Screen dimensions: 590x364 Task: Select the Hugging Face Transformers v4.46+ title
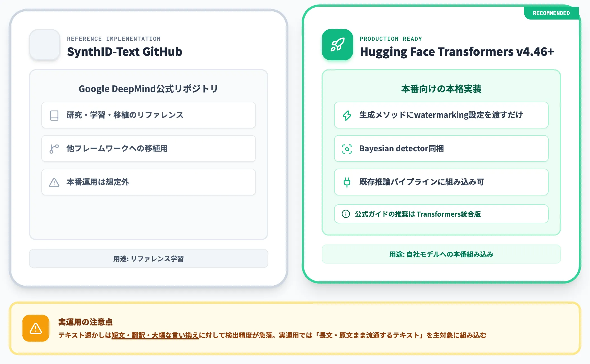[x=457, y=52]
